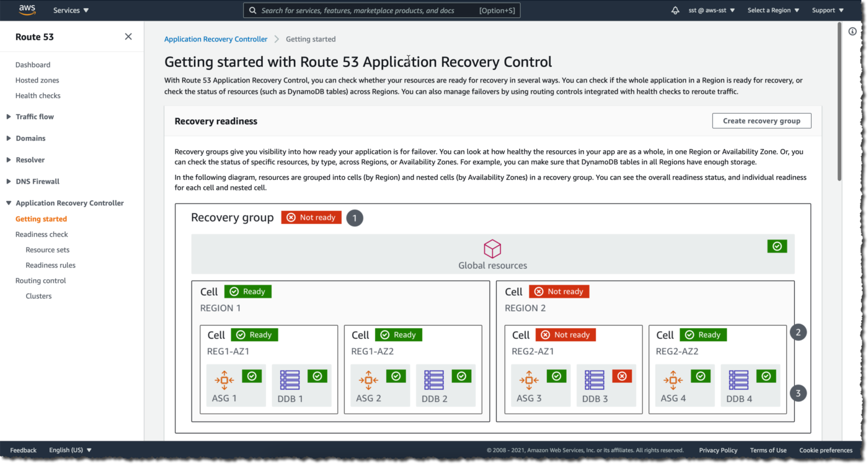Viewport: 868px width, 464px height.
Task: Click the DDB 2 database table icon
Action: (434, 380)
